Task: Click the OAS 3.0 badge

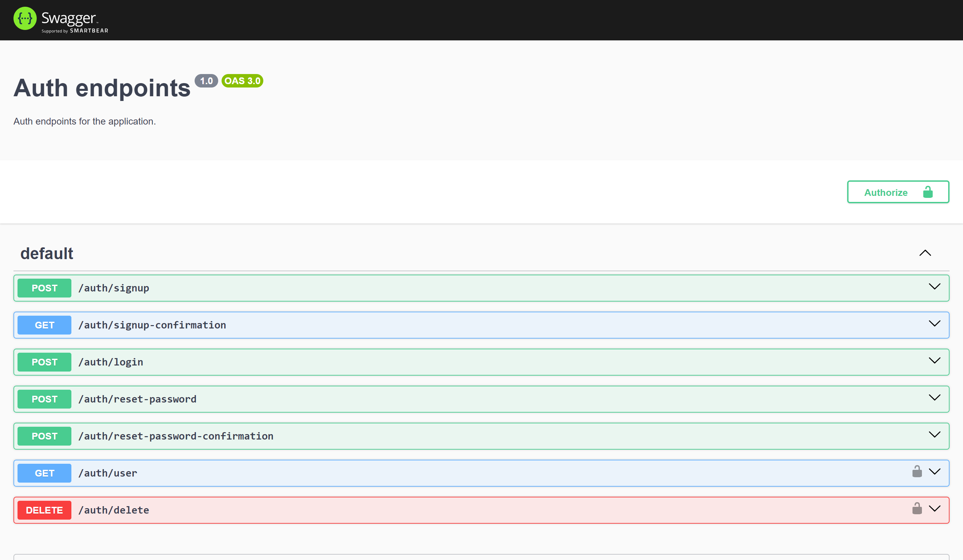Action: click(x=242, y=81)
